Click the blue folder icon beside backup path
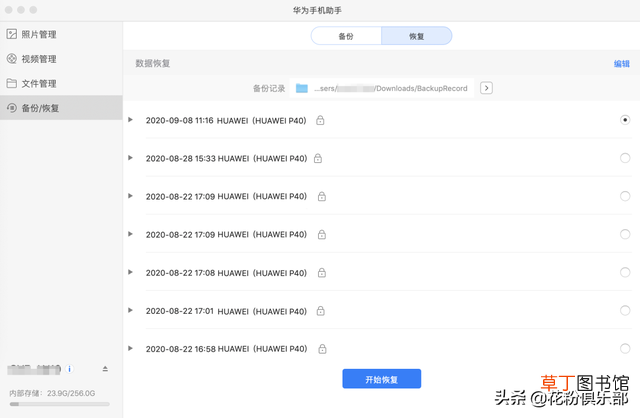This screenshot has height=418, width=640. point(302,88)
